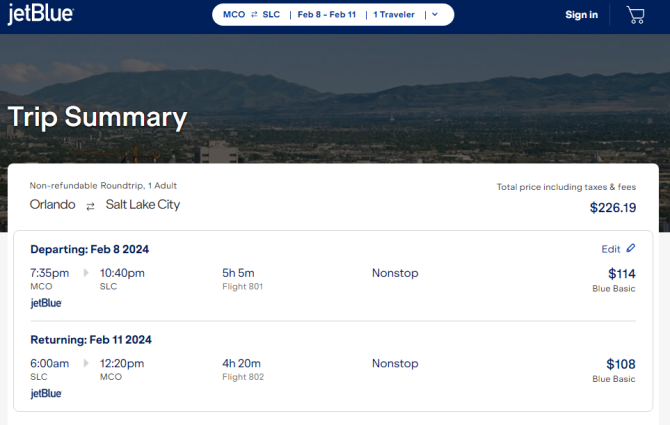The height and width of the screenshot is (425, 670).
Task: Click the SLC airport code in search bar
Action: point(271,15)
